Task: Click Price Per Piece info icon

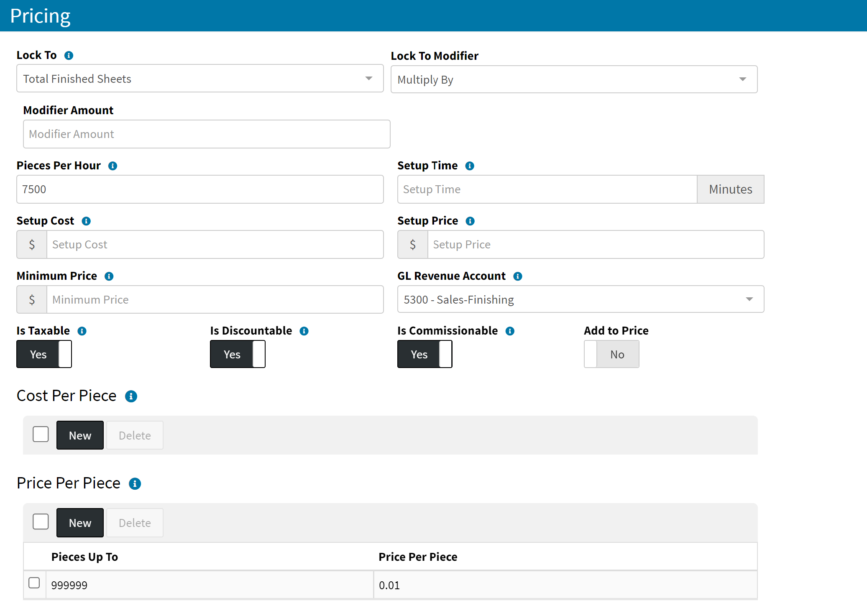Action: 135,483
